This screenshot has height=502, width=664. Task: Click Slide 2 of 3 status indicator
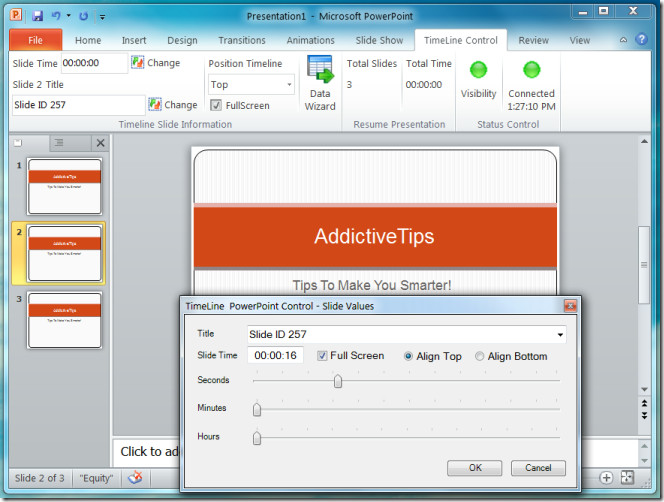[x=40, y=478]
